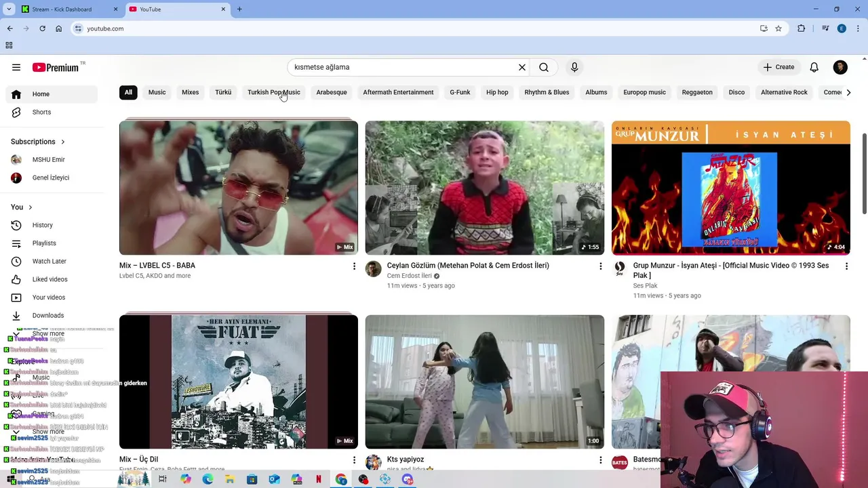The height and width of the screenshot is (488, 868).
Task: Select the Reggaeton filter chip
Action: [697, 92]
